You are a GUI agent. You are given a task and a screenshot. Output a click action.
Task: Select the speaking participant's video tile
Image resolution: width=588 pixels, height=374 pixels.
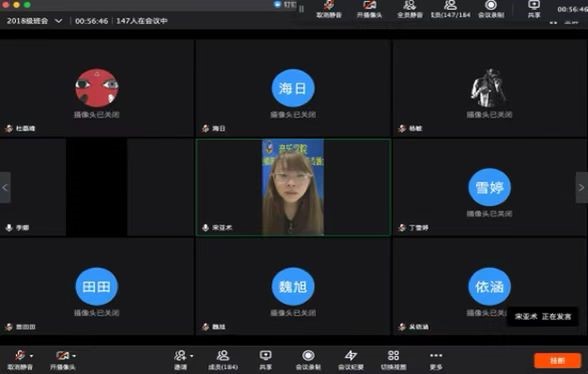point(293,187)
